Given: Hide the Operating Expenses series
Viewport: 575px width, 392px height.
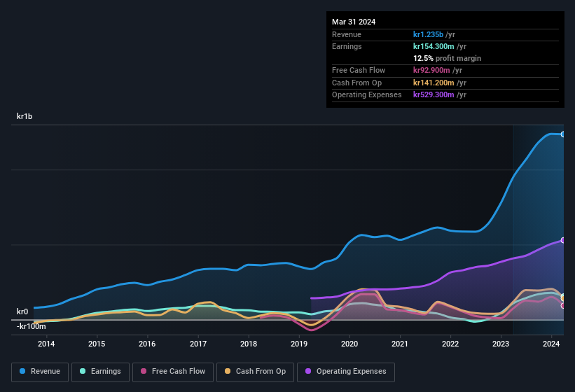Looking at the screenshot, I should pyautogui.click(x=345, y=372).
